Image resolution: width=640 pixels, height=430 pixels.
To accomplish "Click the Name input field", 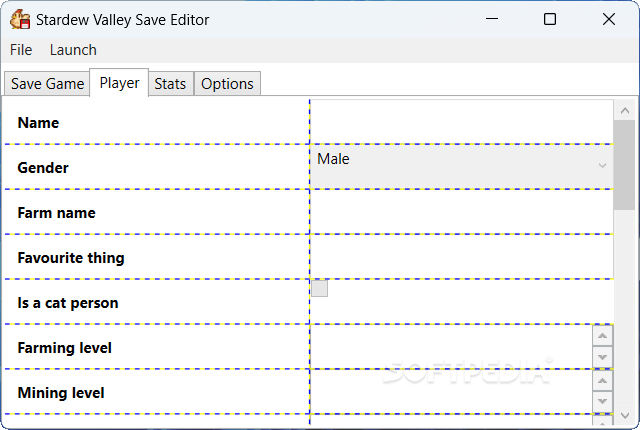I will [461, 122].
